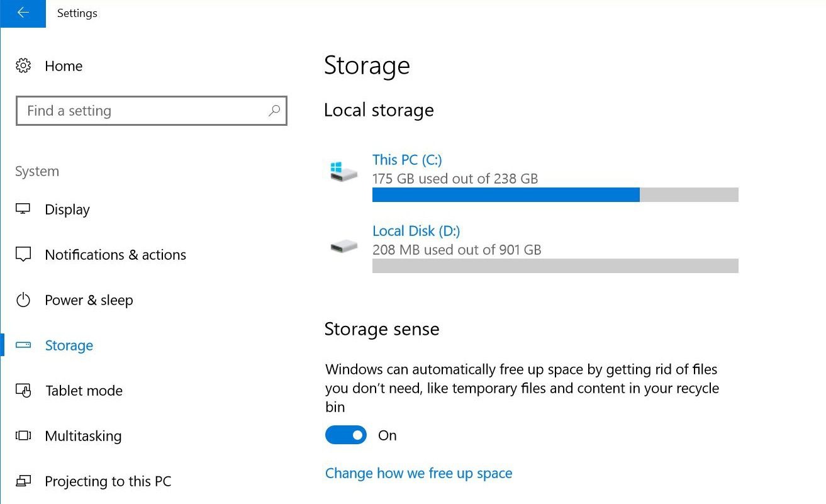This screenshot has height=504, width=826.
Task: Select the Tablet mode icon
Action: coord(23,390)
